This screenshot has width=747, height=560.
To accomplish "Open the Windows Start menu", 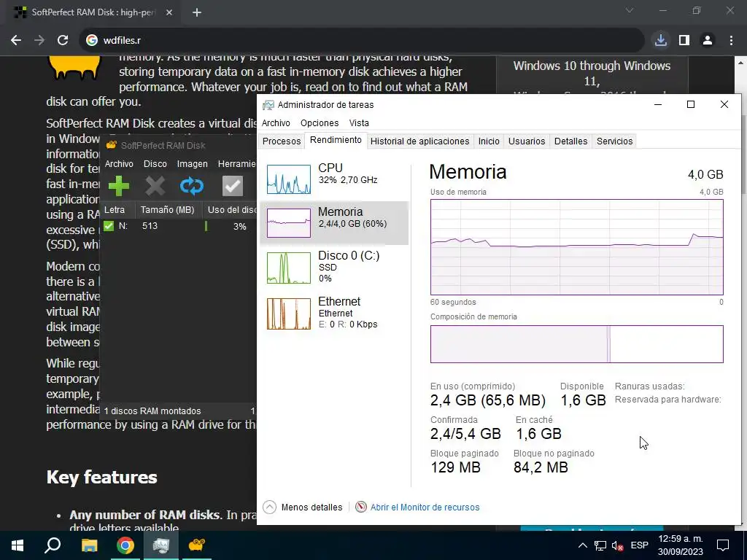I will point(18,545).
